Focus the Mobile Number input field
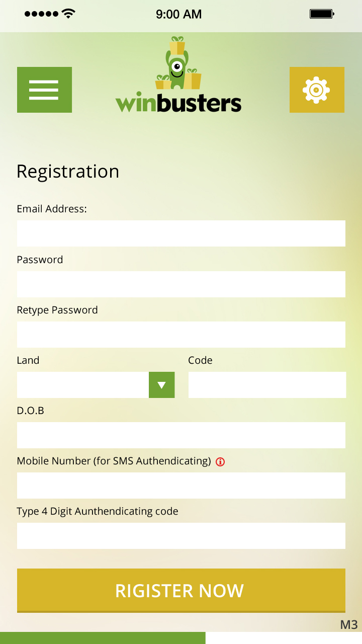362x644 pixels. [x=181, y=486]
